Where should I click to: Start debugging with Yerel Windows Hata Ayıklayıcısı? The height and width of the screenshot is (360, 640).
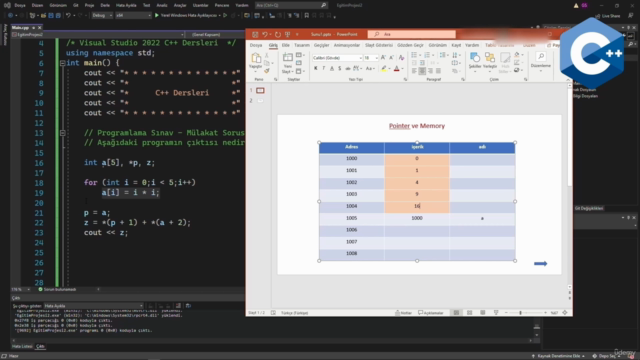tap(186, 16)
